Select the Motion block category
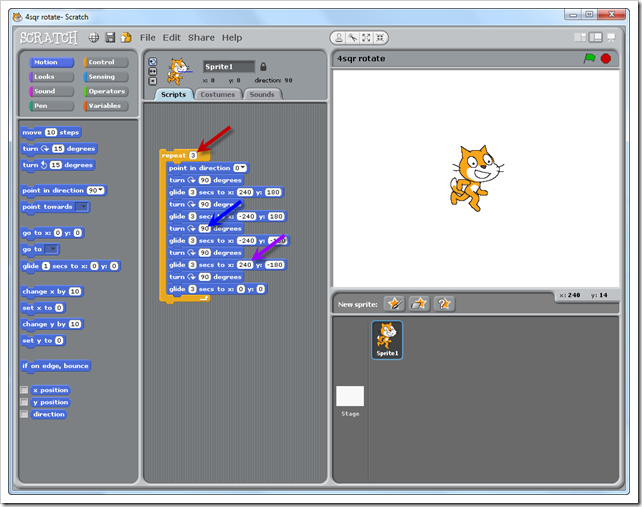This screenshot has height=507, width=642. [52, 62]
